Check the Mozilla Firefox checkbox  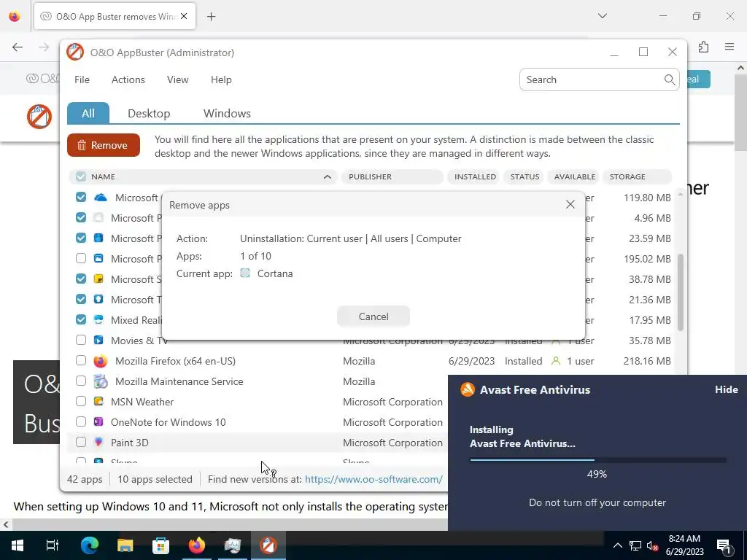[x=81, y=360]
